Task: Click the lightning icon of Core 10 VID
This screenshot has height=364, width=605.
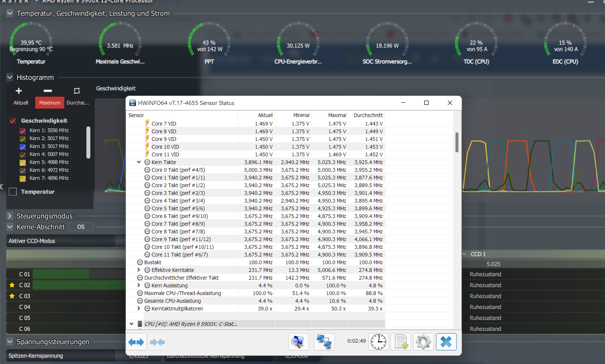Action: point(147,146)
